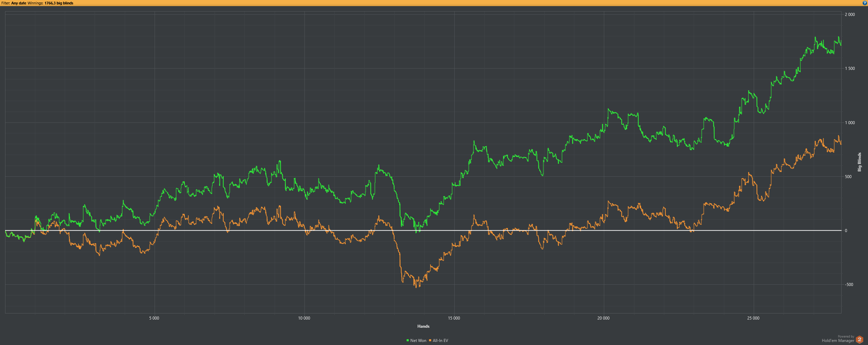Click the 15 000 hands axis label
This screenshot has height=345, width=868.
coord(454,318)
